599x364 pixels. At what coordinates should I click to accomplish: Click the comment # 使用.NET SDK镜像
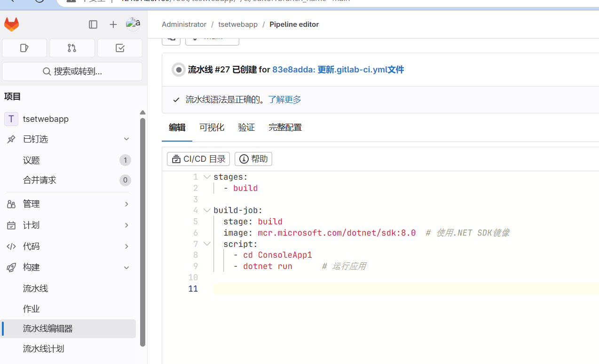tap(468, 233)
